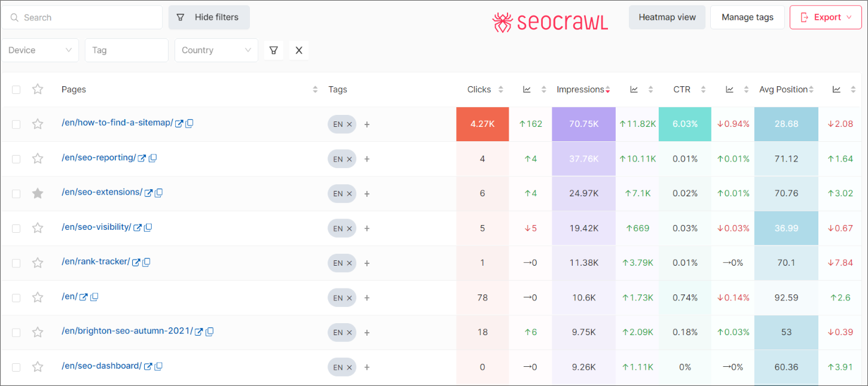Sort table by Avg Position header

pos(783,90)
